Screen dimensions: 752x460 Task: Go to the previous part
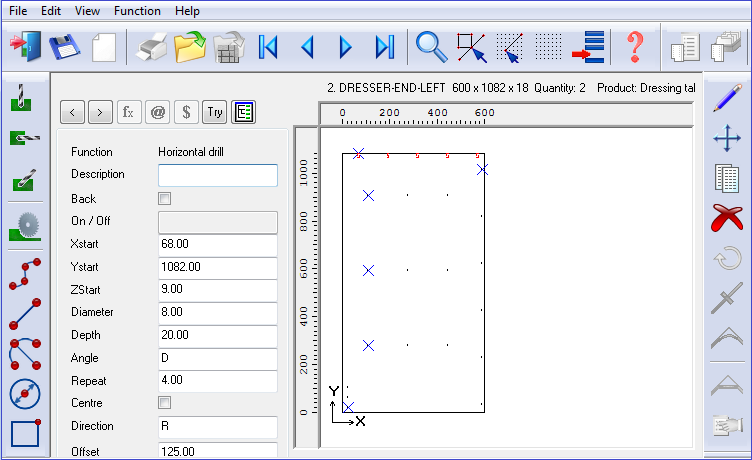[307, 47]
